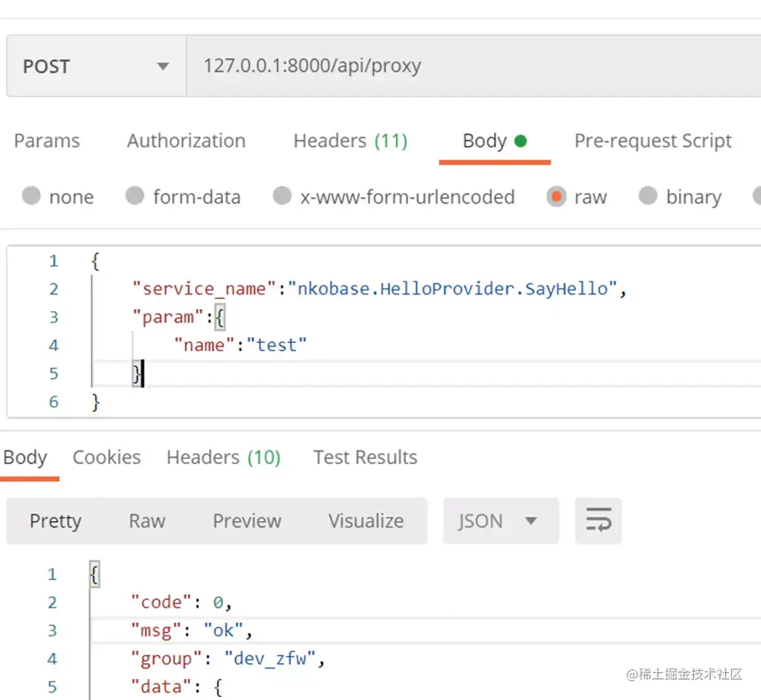Open request Headers (11) tab
This screenshot has height=700, width=761.
(x=350, y=141)
